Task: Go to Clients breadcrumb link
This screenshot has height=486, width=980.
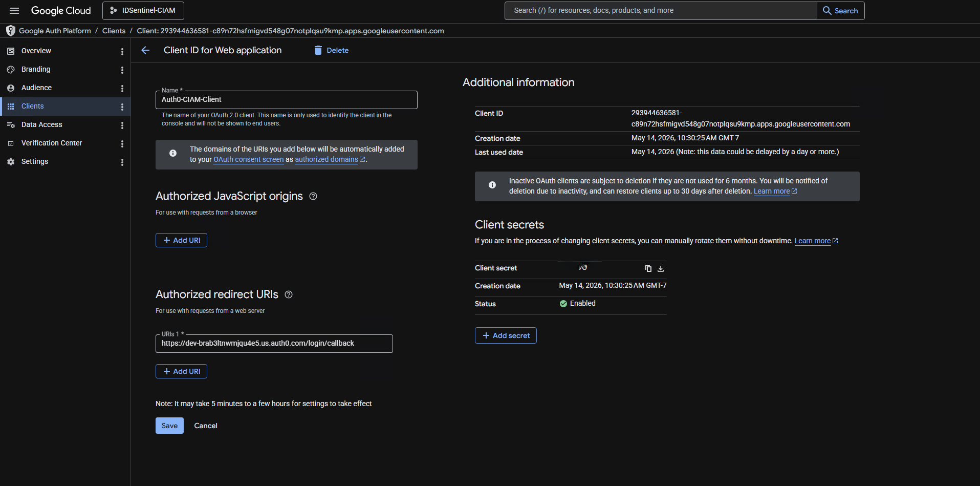Action: point(114,31)
